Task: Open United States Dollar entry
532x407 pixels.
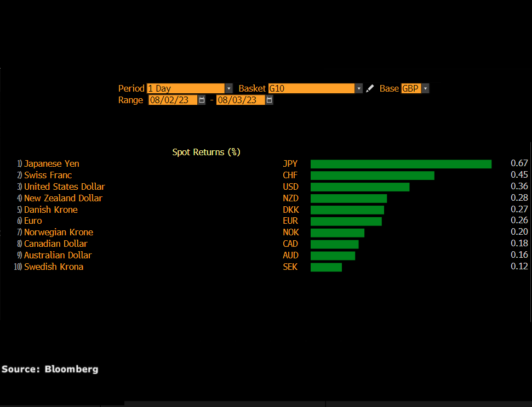Action: coord(64,186)
